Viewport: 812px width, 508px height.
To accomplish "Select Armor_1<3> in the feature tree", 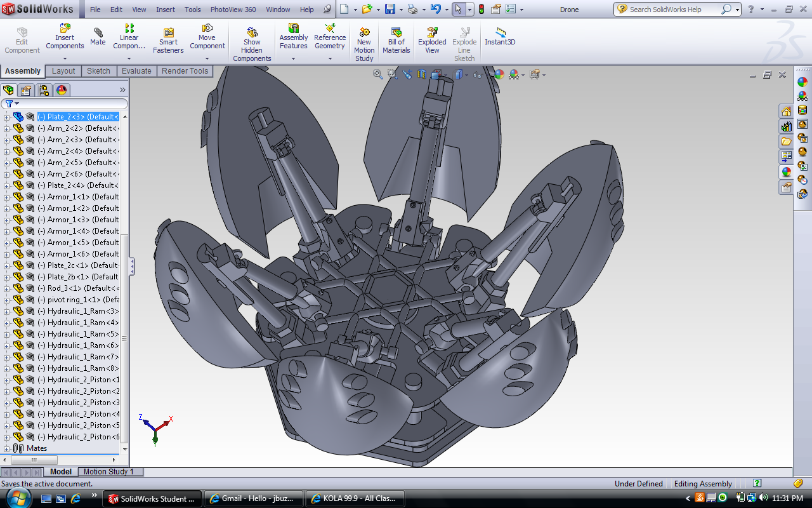I will click(78, 220).
